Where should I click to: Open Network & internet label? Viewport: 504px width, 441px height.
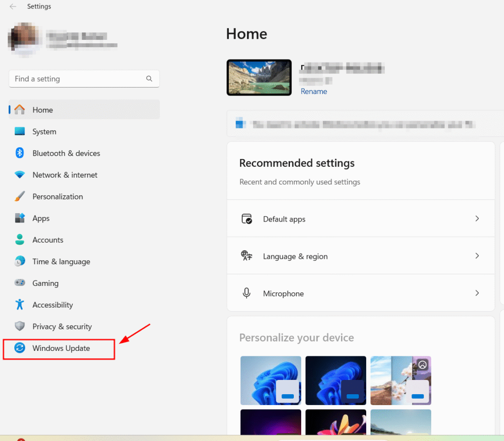pos(65,175)
